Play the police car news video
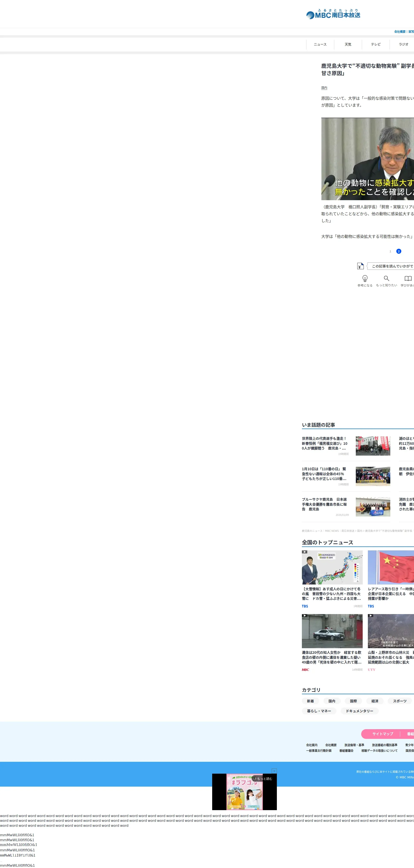The width and height of the screenshot is (414, 868). (x=332, y=631)
